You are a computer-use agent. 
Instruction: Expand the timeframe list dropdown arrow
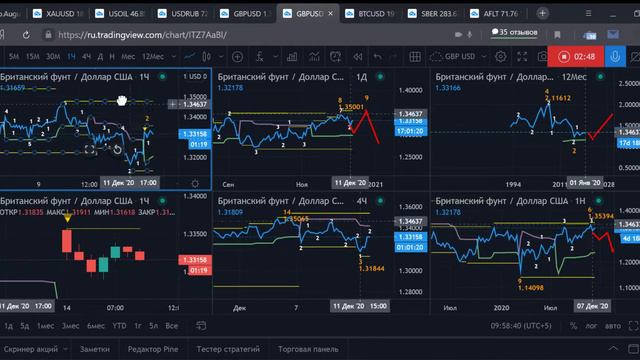point(174,56)
